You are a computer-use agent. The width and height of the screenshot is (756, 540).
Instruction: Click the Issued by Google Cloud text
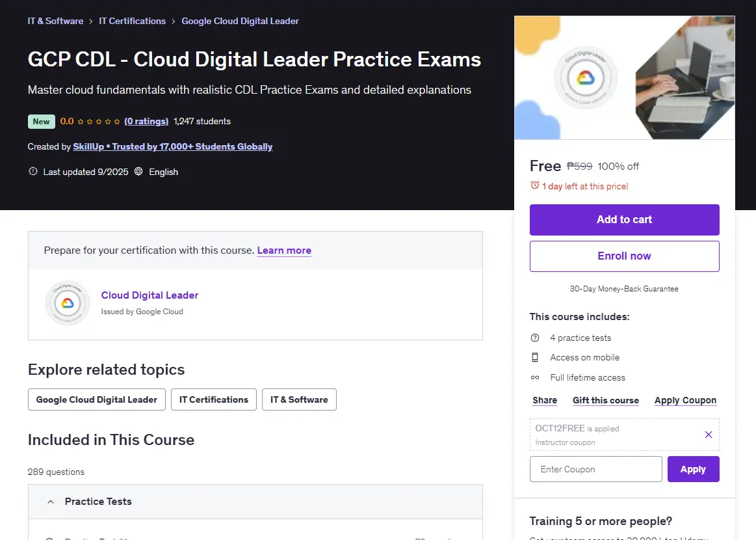142,312
